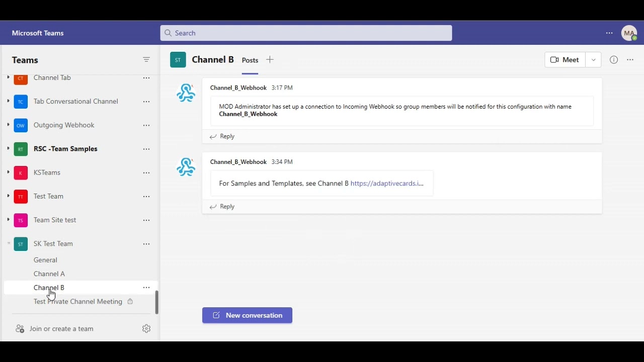Open channel info icon
Screen dimensions: 644x362
[614, 60]
